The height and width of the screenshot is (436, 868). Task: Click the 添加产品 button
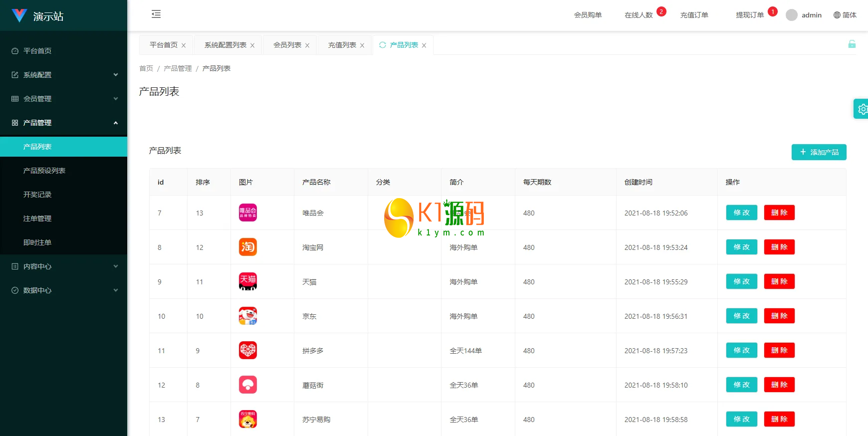[x=819, y=152]
